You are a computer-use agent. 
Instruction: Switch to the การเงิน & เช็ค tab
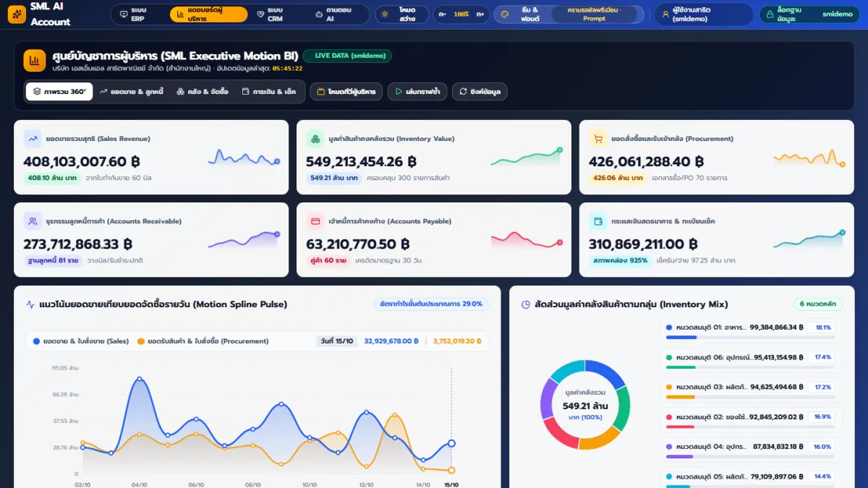[268, 92]
